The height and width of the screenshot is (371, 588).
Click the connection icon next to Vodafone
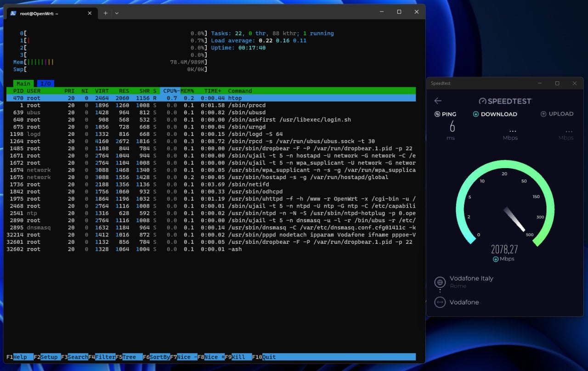tap(440, 302)
